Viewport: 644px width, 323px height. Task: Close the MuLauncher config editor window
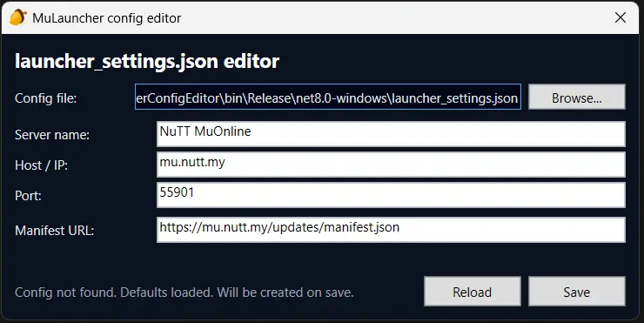(621, 17)
